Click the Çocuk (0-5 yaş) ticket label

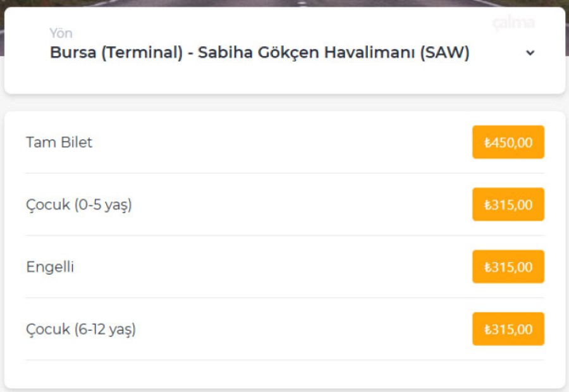[79, 205]
